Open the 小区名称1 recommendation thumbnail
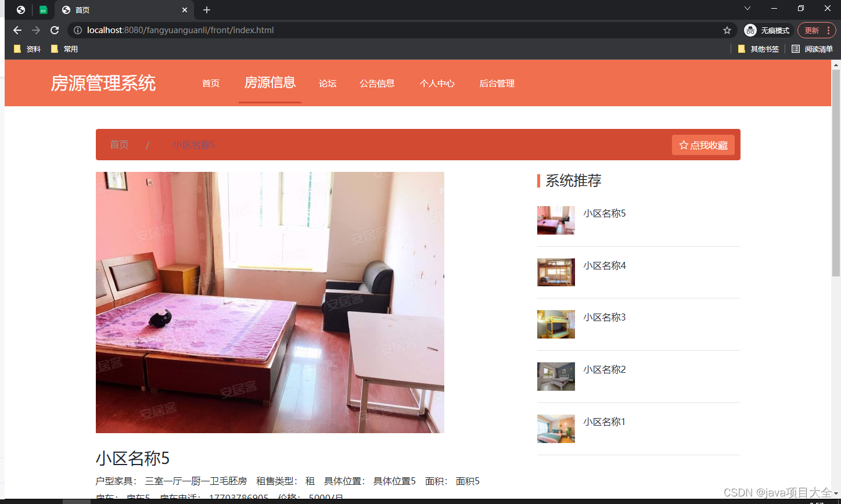The height and width of the screenshot is (504, 841). tap(556, 429)
